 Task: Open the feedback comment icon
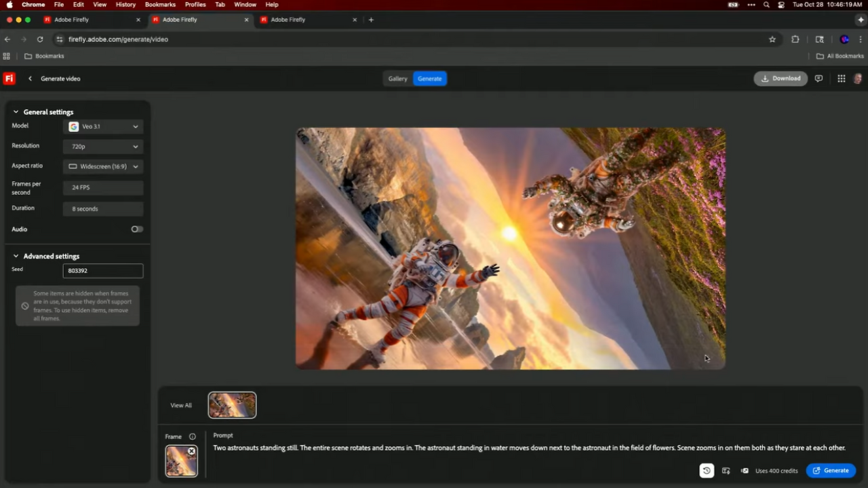[818, 79]
